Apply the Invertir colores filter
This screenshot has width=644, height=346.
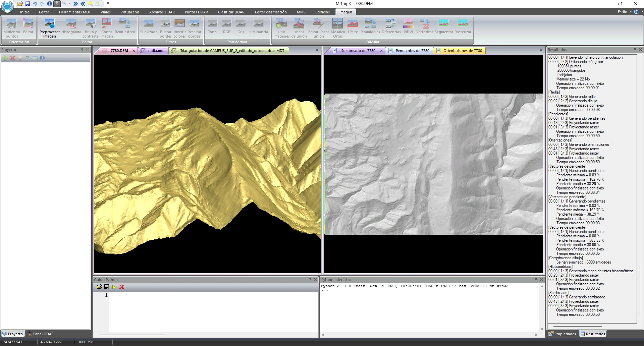(180, 28)
